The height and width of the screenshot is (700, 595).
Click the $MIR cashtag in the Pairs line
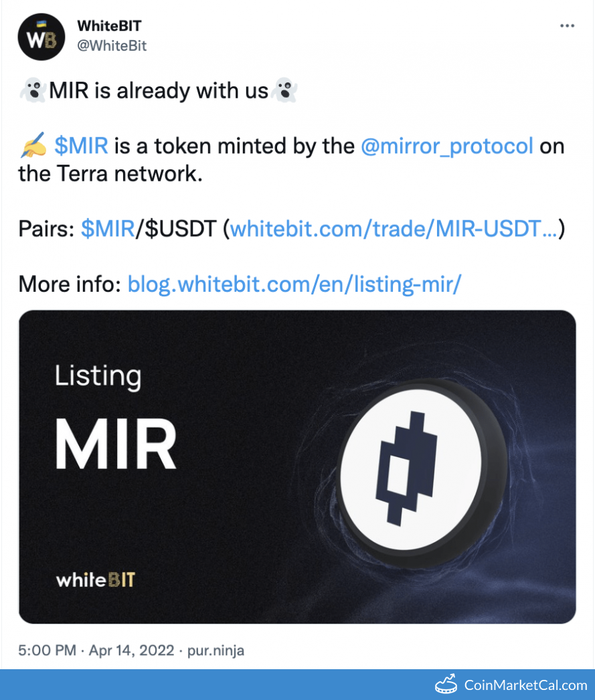108,229
